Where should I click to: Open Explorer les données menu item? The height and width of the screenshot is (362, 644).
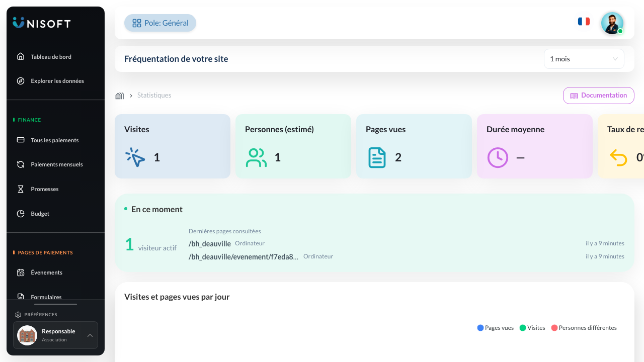(x=57, y=81)
